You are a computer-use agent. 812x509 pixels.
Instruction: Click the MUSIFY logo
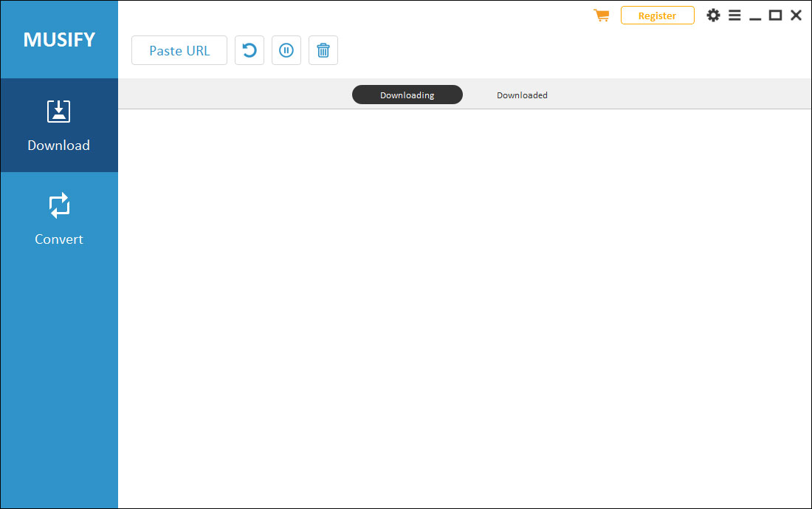[x=59, y=39]
